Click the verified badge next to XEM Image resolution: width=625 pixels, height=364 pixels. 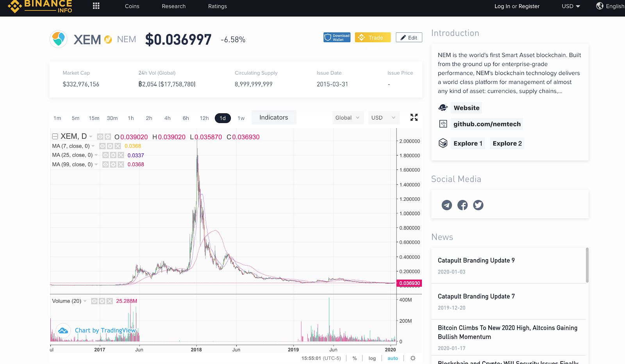coord(108,39)
